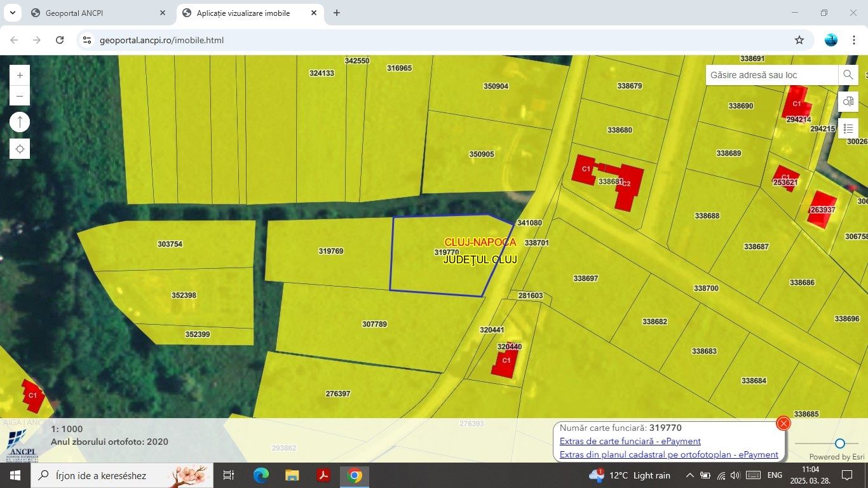Expand the browser tab search dropdown
This screenshot has width=868, height=488.
(x=12, y=13)
